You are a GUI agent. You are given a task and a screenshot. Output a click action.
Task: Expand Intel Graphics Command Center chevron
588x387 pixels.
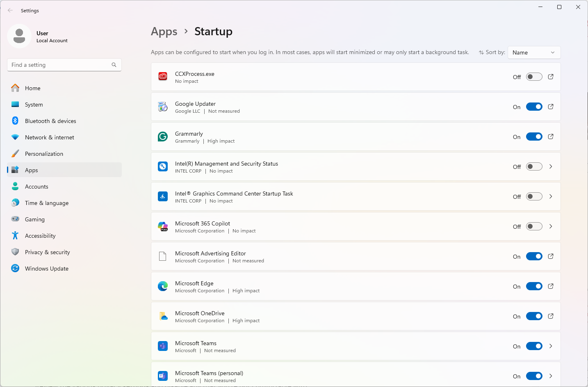(x=551, y=196)
